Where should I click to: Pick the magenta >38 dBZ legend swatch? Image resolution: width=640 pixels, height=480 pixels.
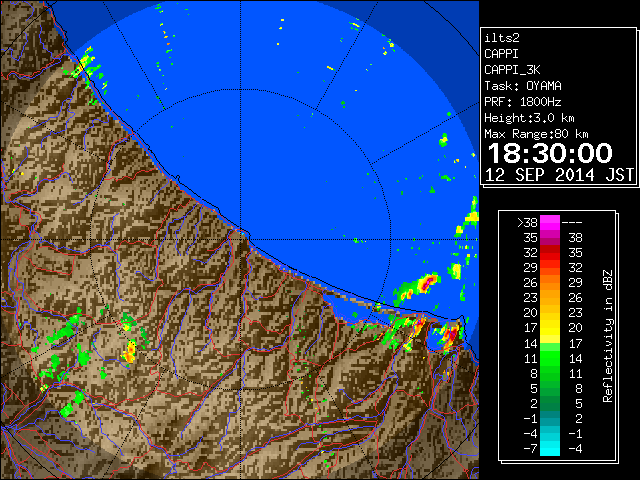pos(550,223)
